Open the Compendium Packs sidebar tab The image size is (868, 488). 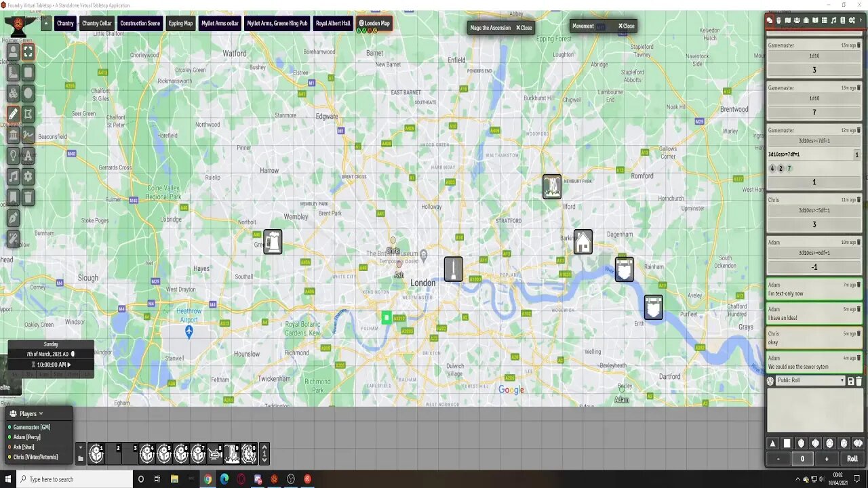point(842,20)
